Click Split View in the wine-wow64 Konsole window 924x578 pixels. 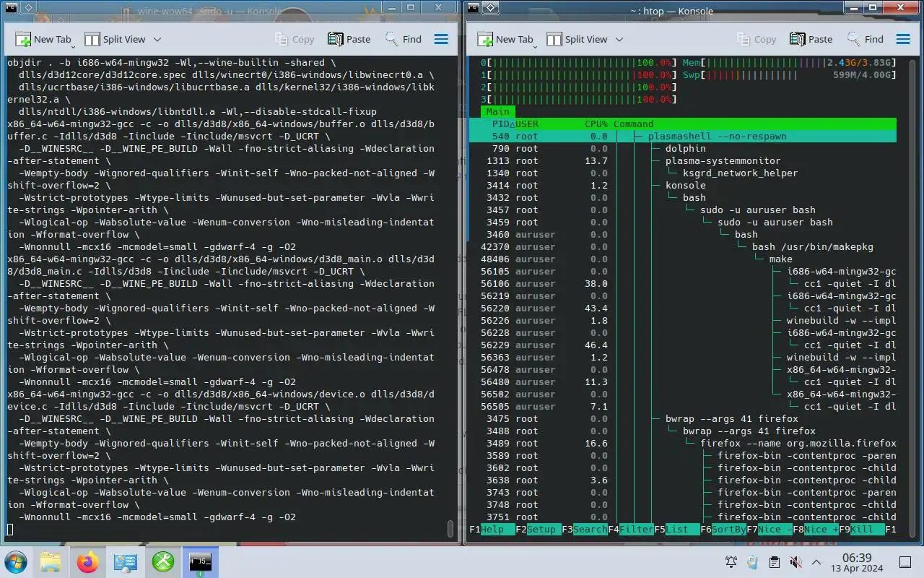(115, 39)
